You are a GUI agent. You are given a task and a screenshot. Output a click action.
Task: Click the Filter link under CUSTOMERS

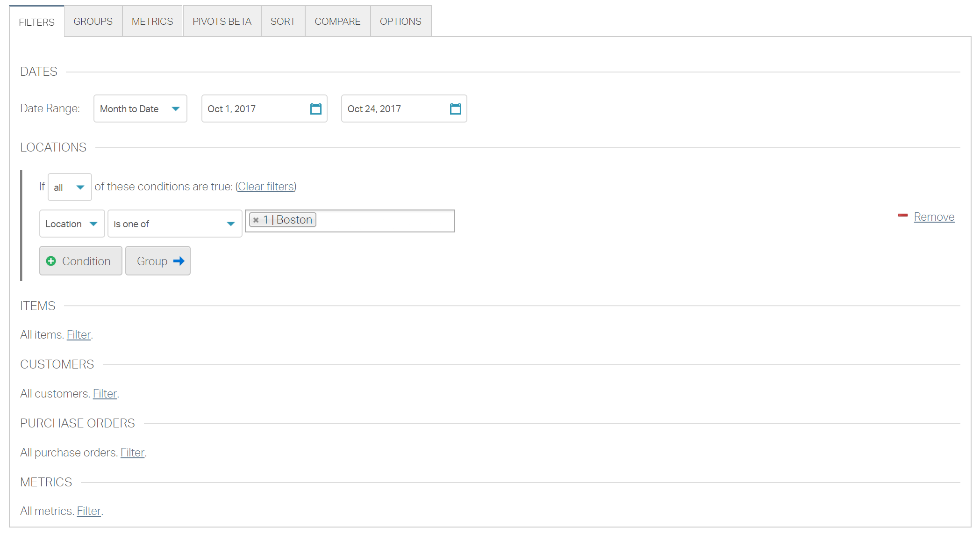coord(105,394)
